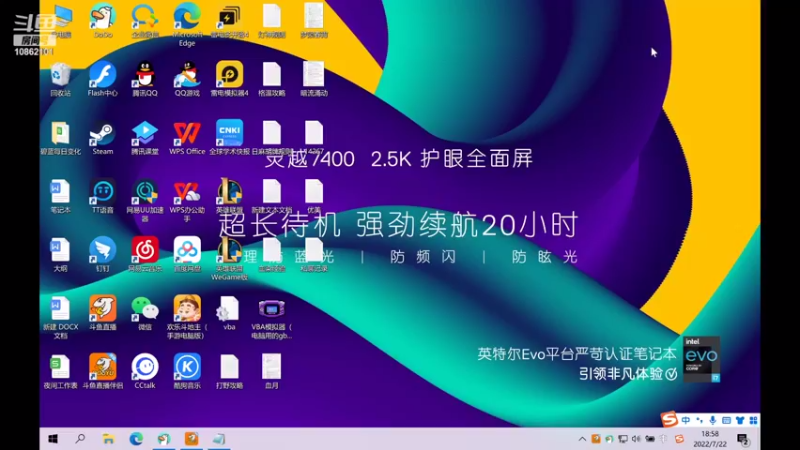This screenshot has height=450, width=800.
Task: Select the Recycle Bin (回收站) icon
Action: pos(60,80)
